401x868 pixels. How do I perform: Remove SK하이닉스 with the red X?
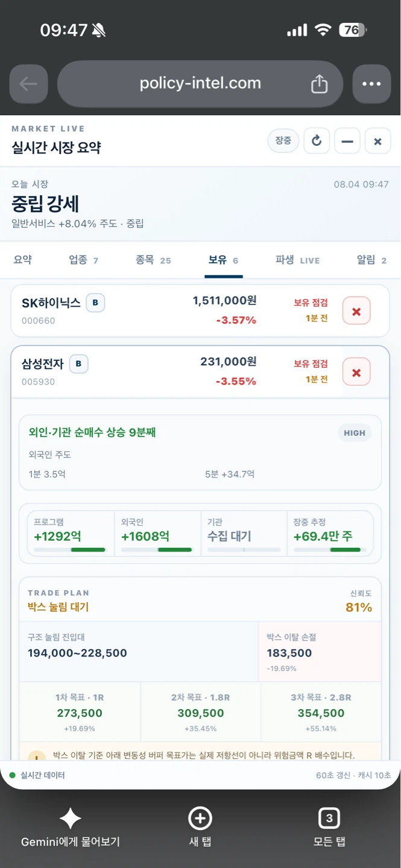click(x=356, y=311)
